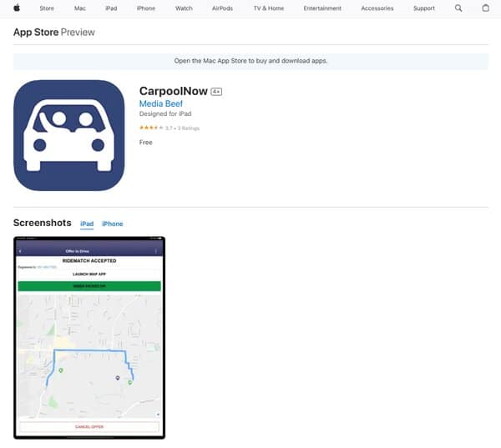Image resolution: width=501 pixels, height=448 pixels.
Task: Open the Mac menu
Action: tap(80, 8)
